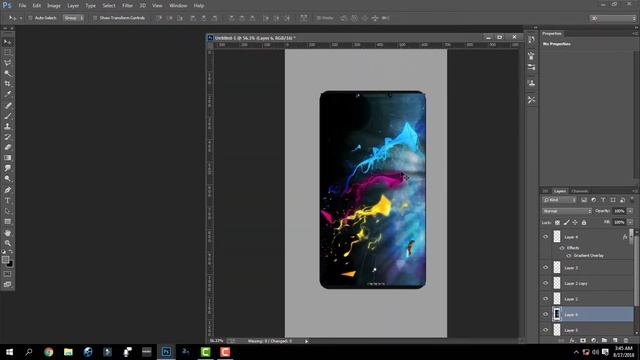
Task: Select the Healing Brush tool
Action: coord(7,105)
